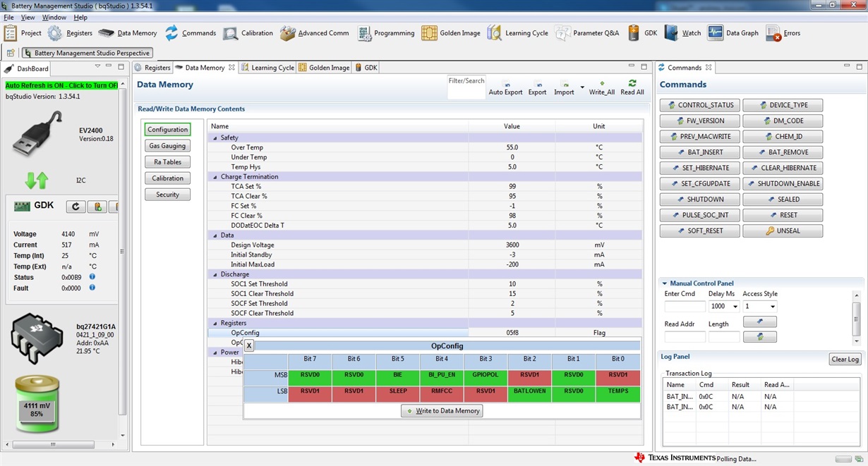Viewport: 868px width, 466px height.
Task: Click the DashBoard vertical scrollbar
Action: pyautogui.click(x=123, y=251)
